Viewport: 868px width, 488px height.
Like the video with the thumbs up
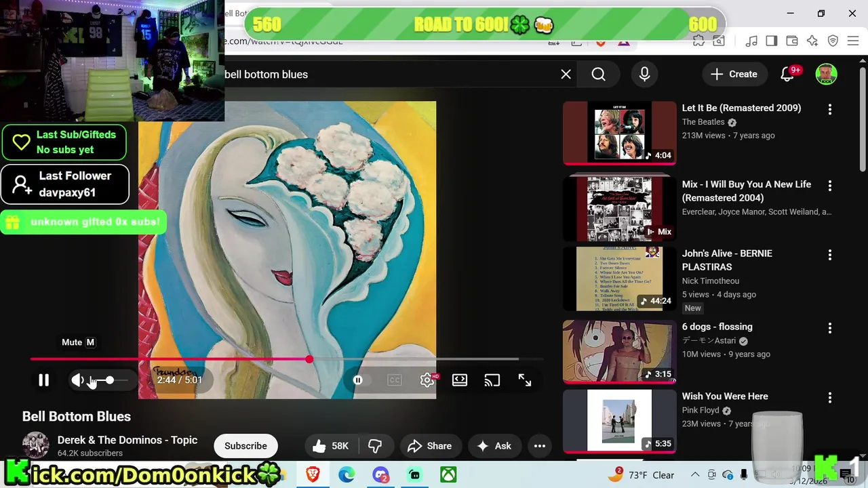tap(331, 446)
